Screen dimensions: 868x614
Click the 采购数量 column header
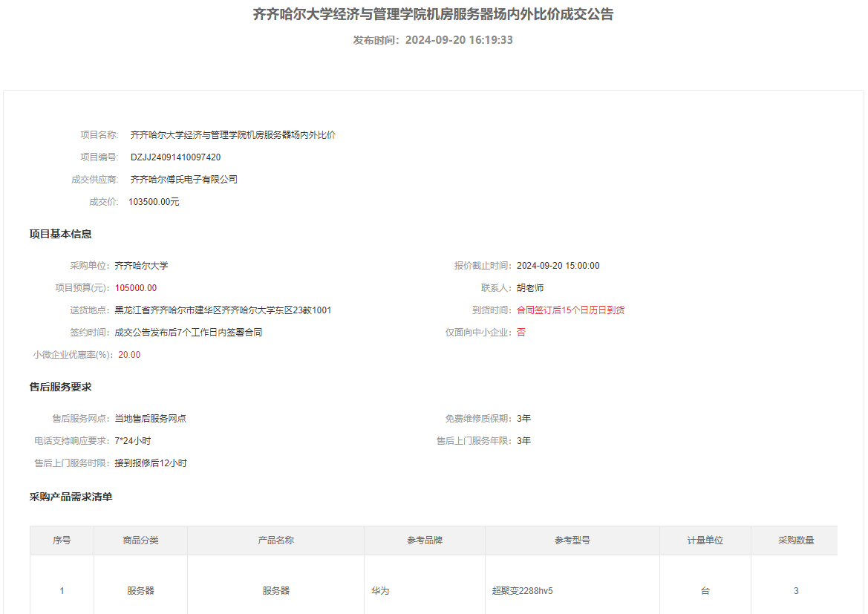click(796, 540)
